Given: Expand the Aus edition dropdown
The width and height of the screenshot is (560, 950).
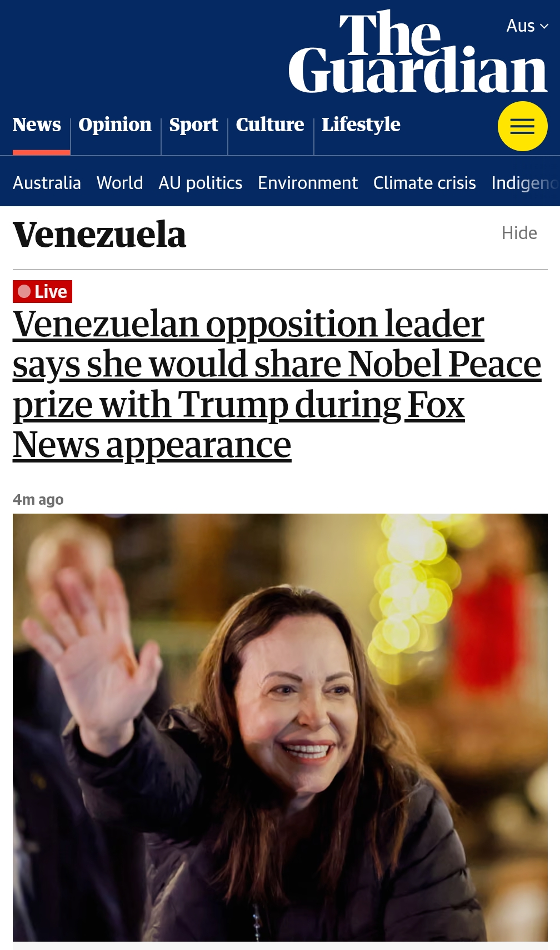Looking at the screenshot, I should tap(527, 26).
